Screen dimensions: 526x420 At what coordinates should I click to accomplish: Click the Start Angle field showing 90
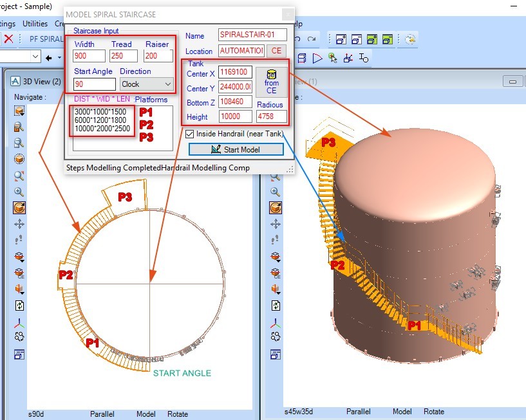[94, 84]
